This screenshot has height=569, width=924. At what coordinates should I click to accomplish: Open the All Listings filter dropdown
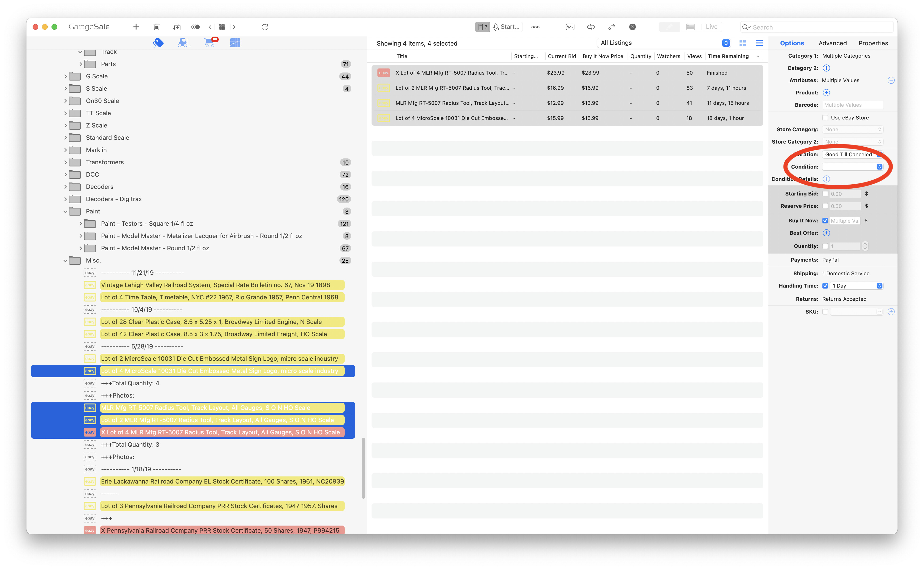pos(664,43)
